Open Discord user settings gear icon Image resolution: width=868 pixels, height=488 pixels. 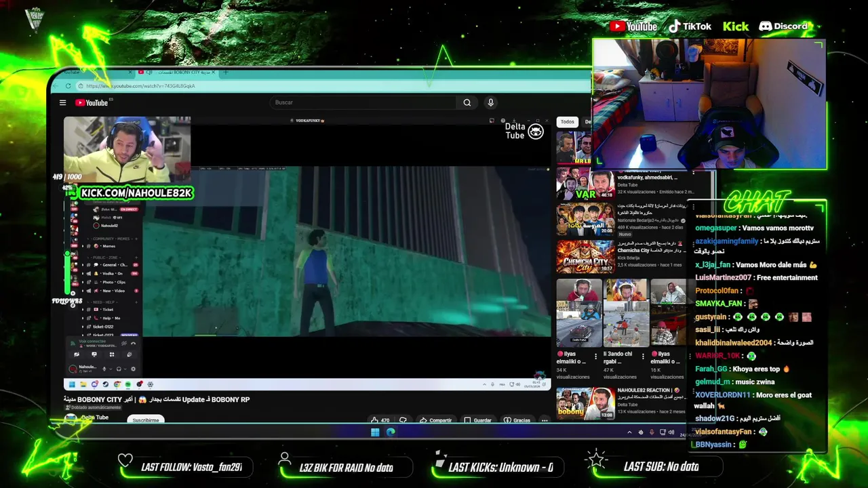point(133,369)
